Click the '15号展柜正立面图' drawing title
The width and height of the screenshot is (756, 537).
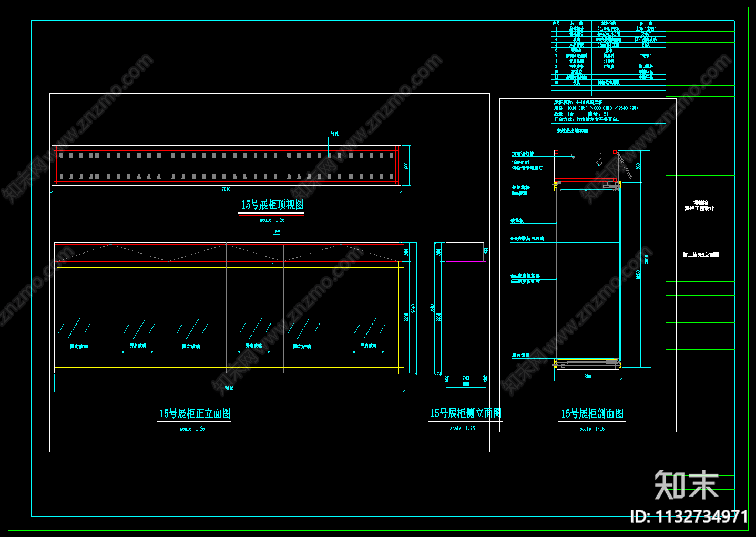pos(195,413)
